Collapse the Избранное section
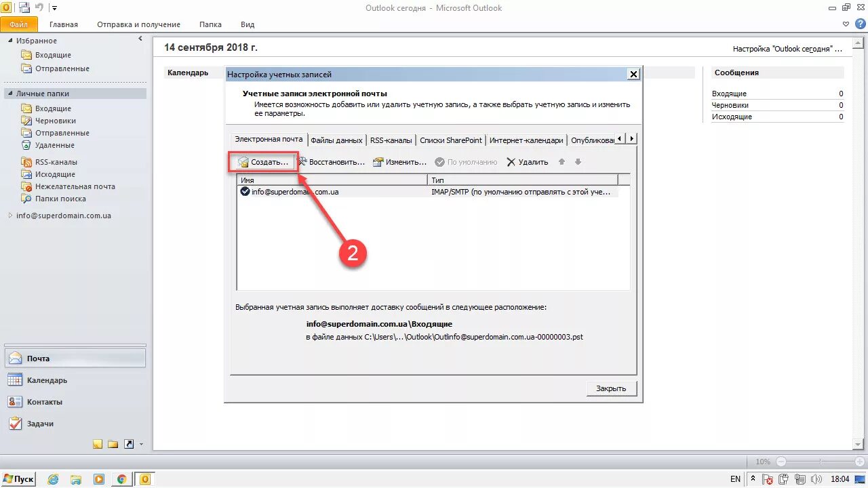Screen dimensions: 868x488 pyautogui.click(x=10, y=41)
